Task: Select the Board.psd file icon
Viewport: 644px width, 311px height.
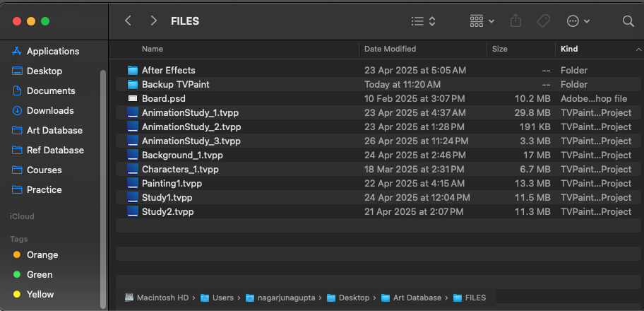Action: [133, 99]
